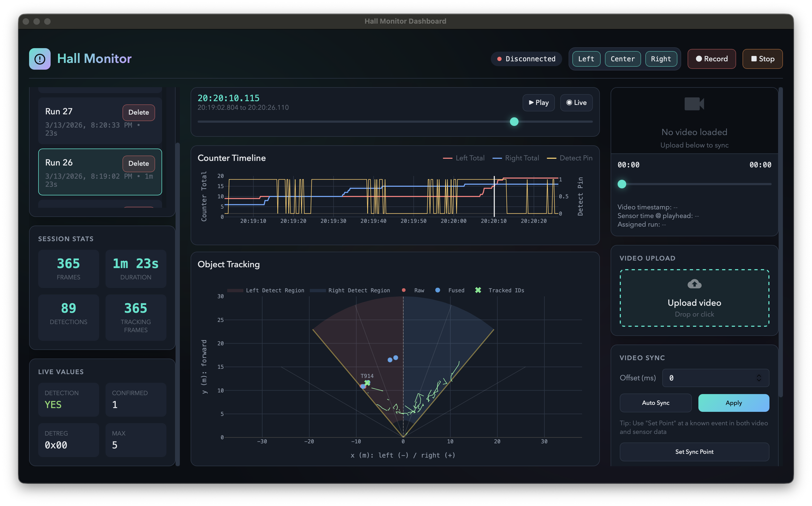Switch to Live mode
The height and width of the screenshot is (506, 812).
[x=577, y=103]
